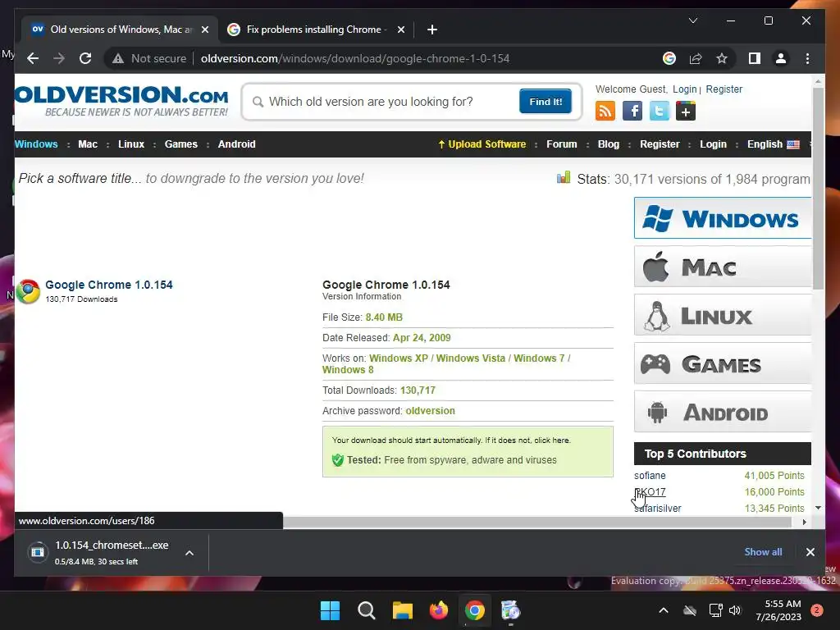The height and width of the screenshot is (630, 840).
Task: Click the Login link in header
Action: coord(685,89)
